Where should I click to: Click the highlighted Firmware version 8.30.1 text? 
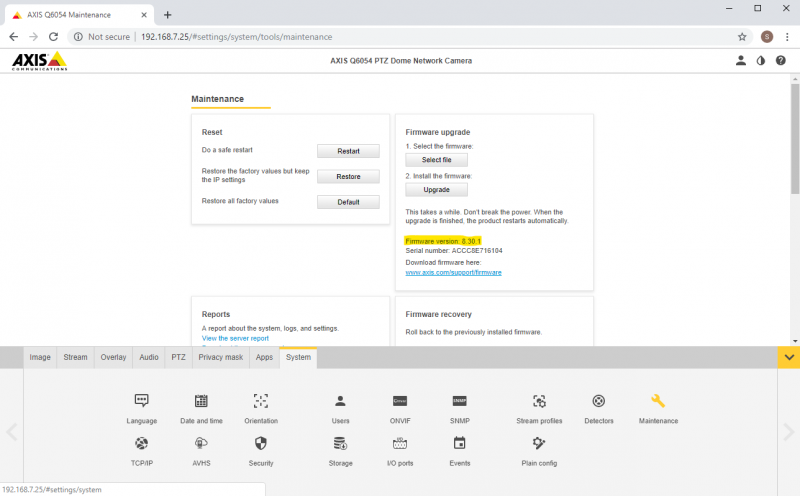point(443,241)
